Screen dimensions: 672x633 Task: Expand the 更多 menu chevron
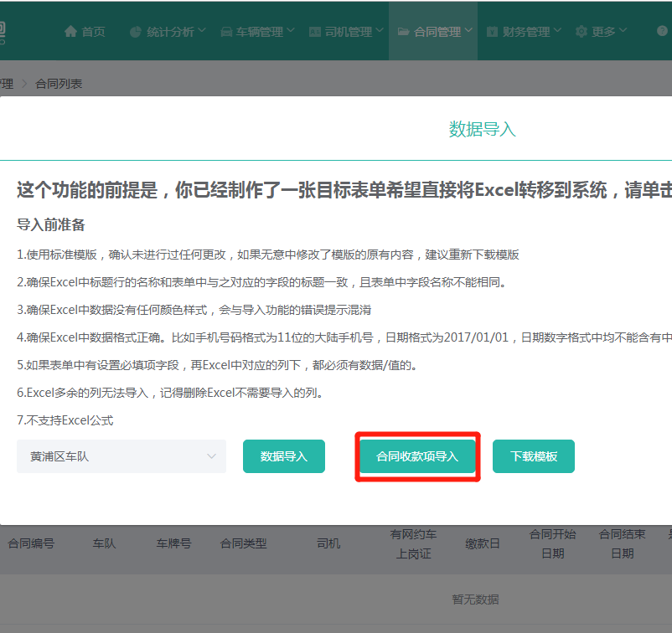tap(622, 31)
